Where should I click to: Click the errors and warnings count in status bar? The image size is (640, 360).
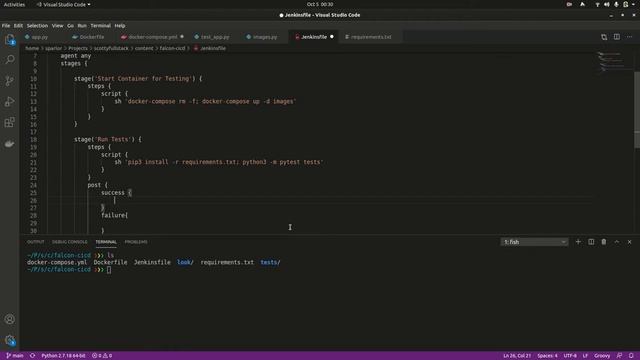(102, 356)
